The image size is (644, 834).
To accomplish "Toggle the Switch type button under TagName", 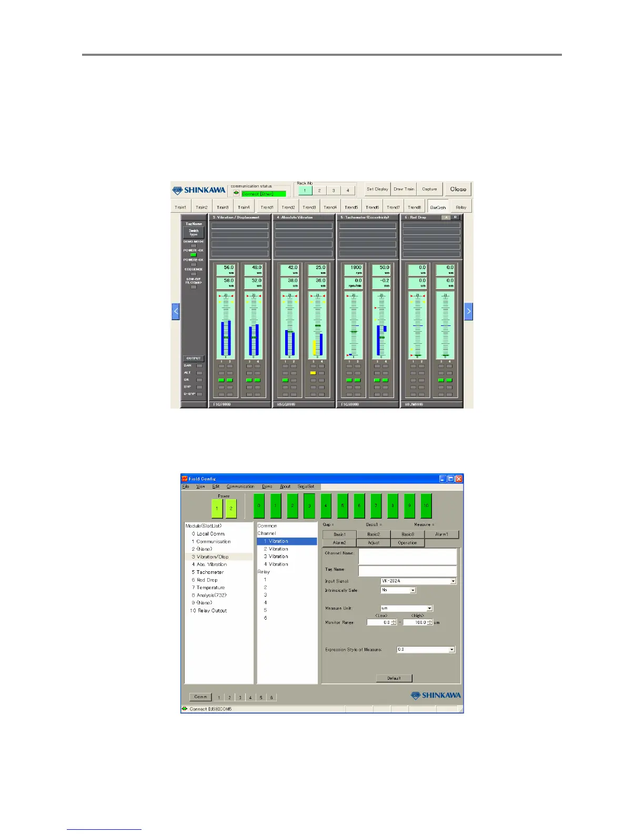I will point(194,232).
